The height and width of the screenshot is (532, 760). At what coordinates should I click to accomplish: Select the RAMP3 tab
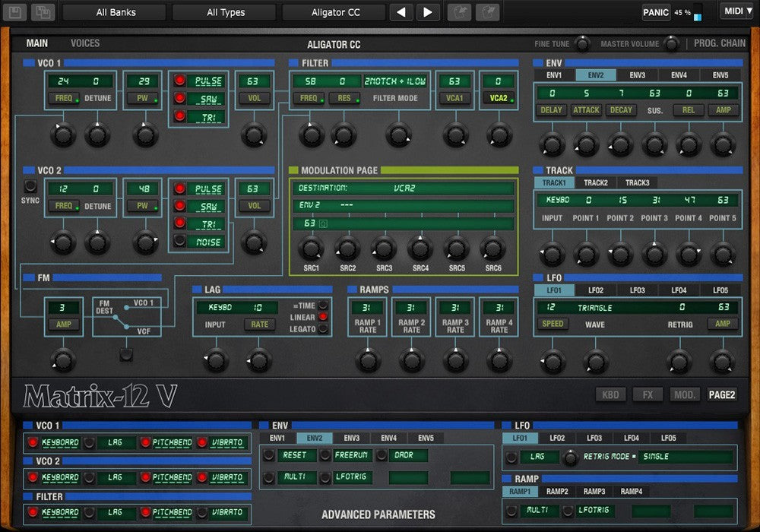pos(594,491)
